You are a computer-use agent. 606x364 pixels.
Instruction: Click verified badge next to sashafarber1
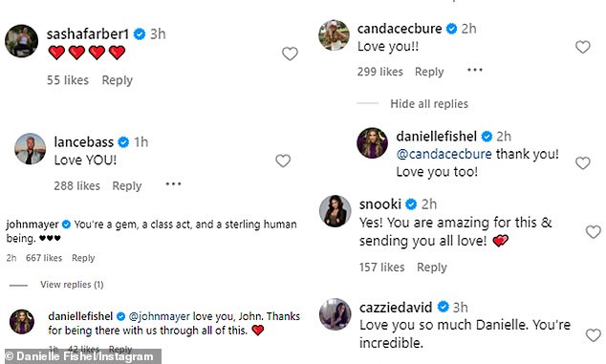coord(140,34)
